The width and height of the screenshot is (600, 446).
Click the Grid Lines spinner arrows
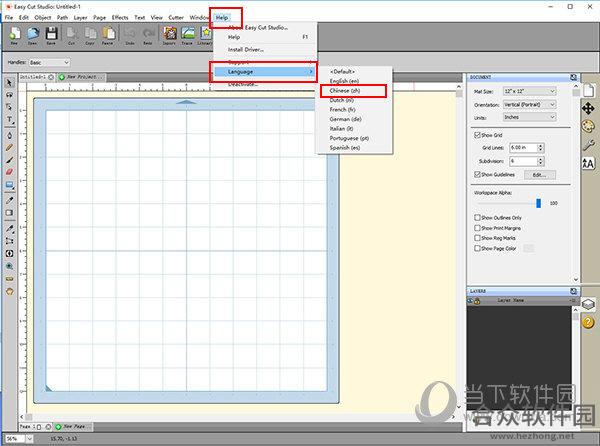coord(540,148)
